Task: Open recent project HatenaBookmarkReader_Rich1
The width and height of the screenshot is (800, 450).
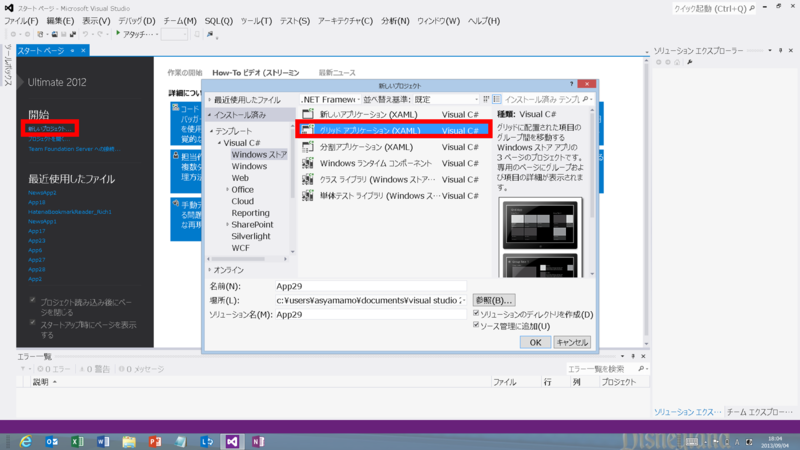Action: pyautogui.click(x=69, y=212)
